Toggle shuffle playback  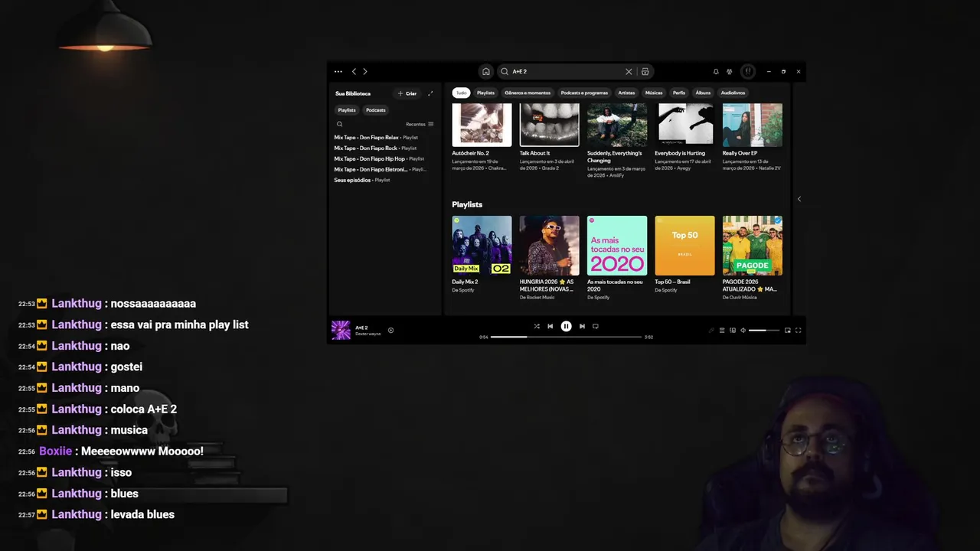[x=537, y=326]
